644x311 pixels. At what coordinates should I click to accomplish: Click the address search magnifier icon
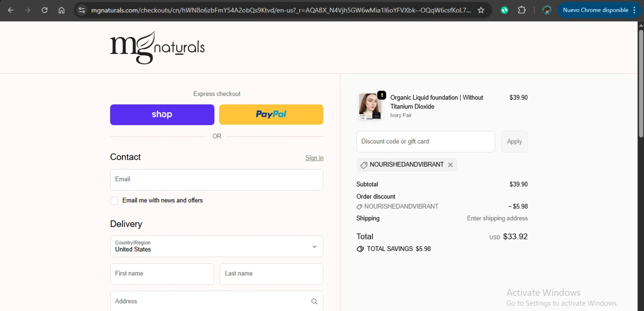pos(314,302)
